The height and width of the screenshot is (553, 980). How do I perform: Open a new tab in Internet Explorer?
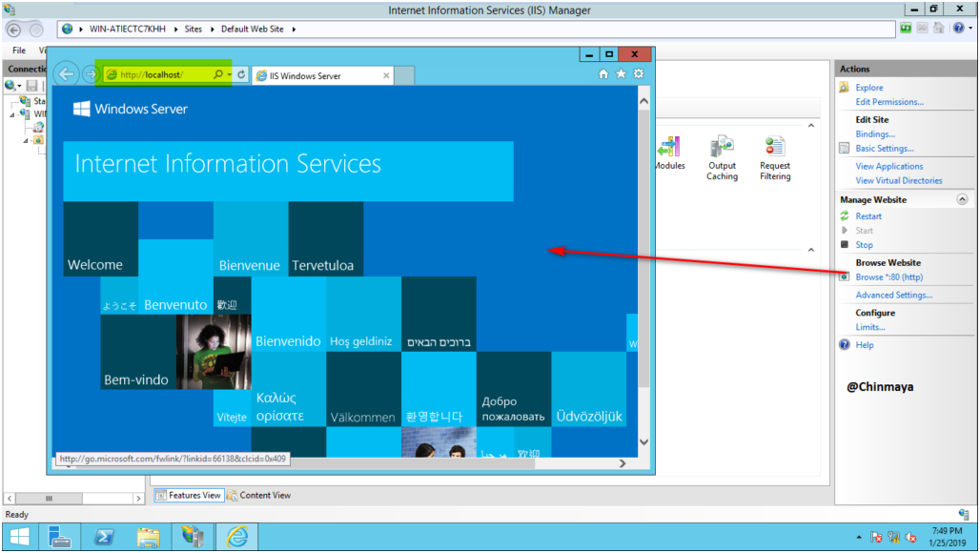point(404,75)
